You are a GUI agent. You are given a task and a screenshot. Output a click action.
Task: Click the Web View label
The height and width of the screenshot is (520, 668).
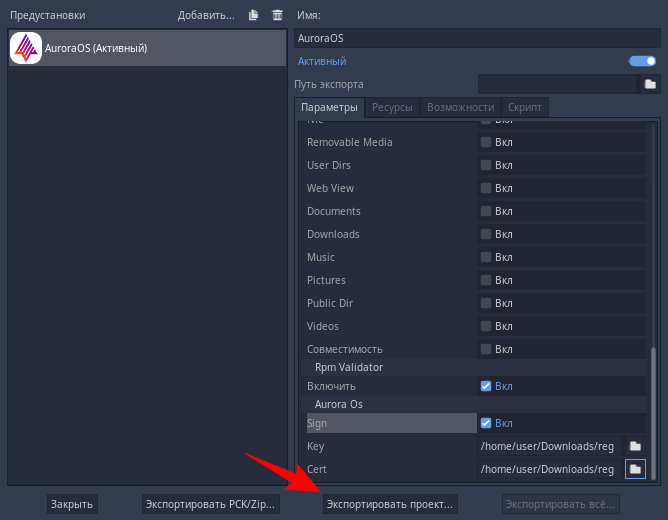coord(330,188)
